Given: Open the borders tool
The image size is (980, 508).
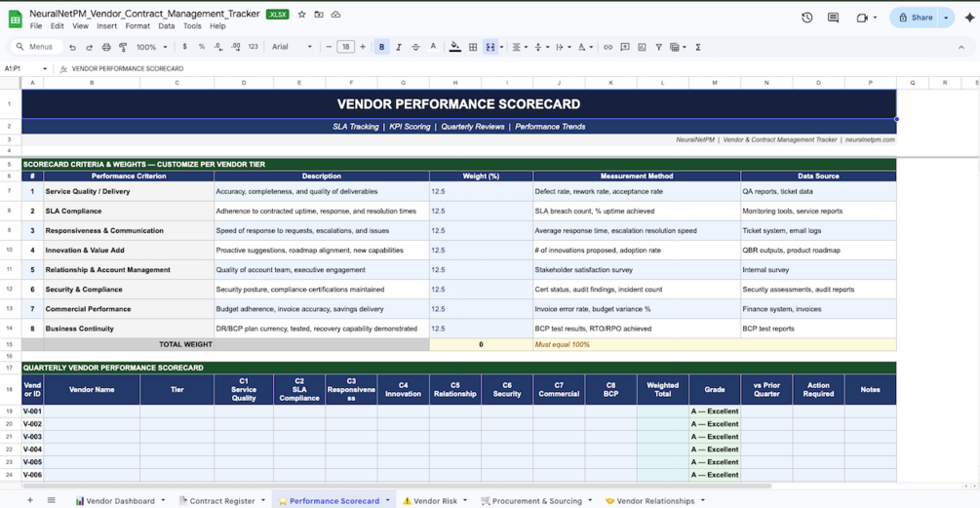Looking at the screenshot, I should click(473, 47).
